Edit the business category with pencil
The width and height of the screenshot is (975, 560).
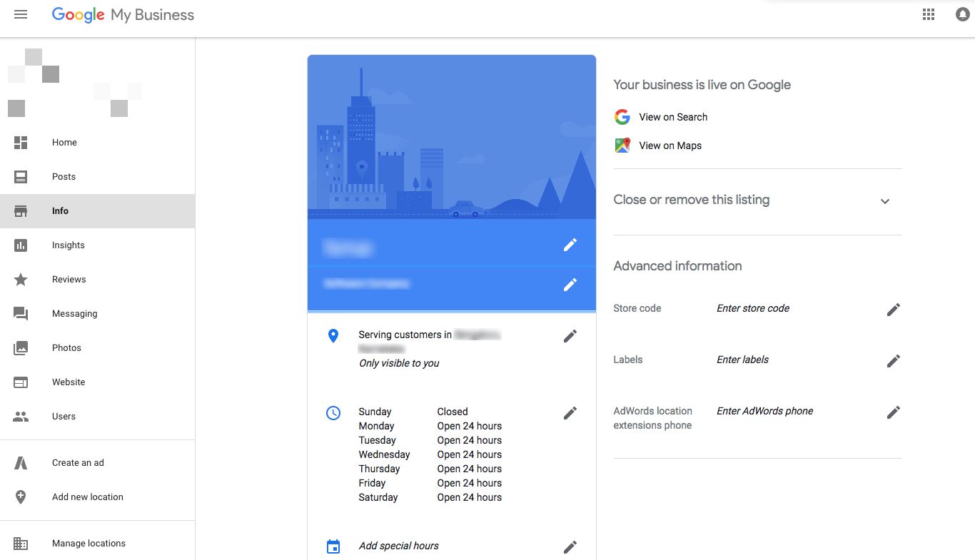(x=570, y=285)
